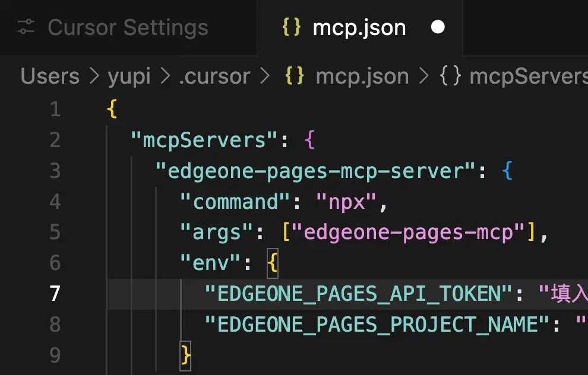
Task: Click the highlighted opening brace after "env"
Action: (x=273, y=263)
